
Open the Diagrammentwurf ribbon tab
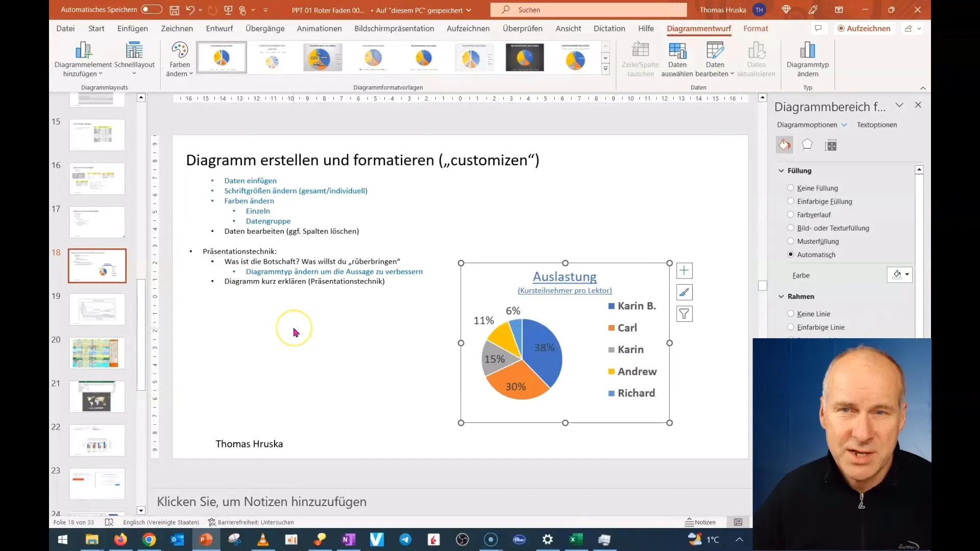point(700,28)
